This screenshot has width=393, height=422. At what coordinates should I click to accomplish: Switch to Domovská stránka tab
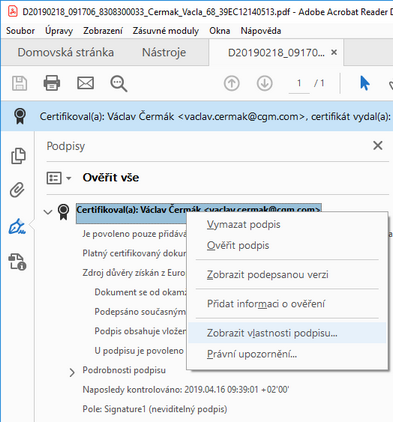pos(66,52)
